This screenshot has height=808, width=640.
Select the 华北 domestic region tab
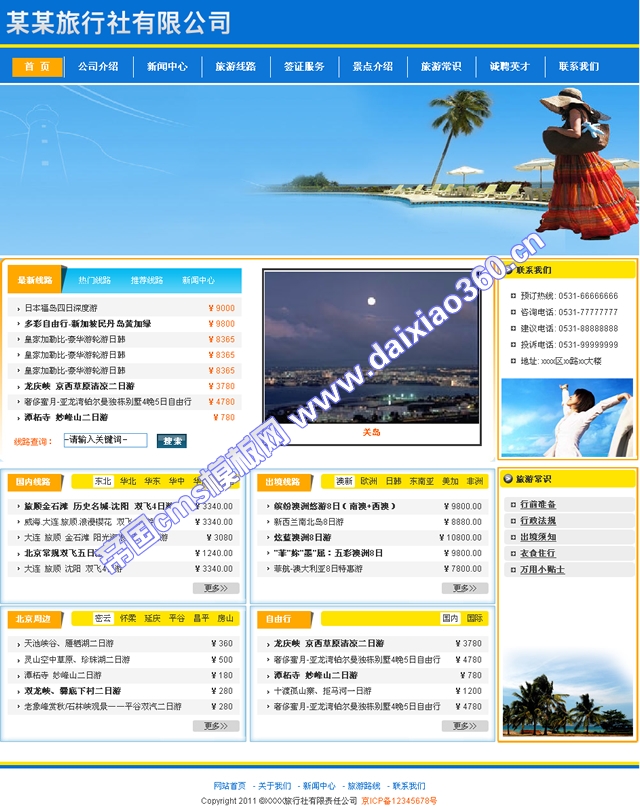tap(128, 481)
